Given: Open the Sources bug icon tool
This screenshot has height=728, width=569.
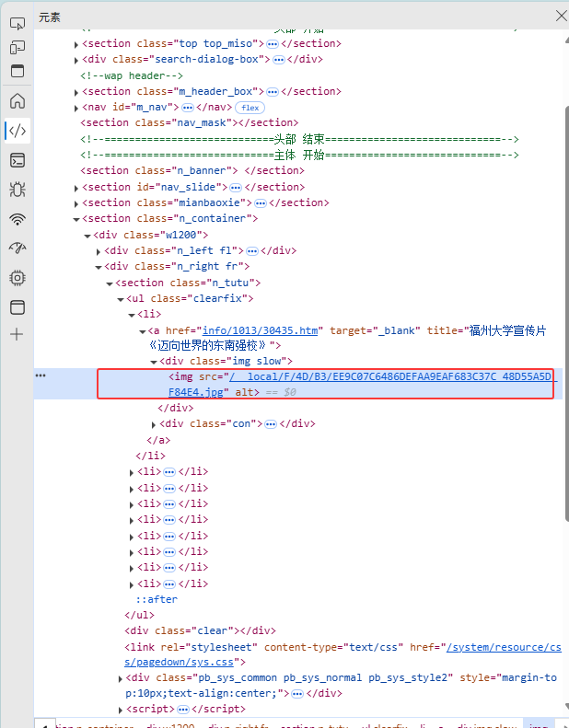Looking at the screenshot, I should point(17,189).
